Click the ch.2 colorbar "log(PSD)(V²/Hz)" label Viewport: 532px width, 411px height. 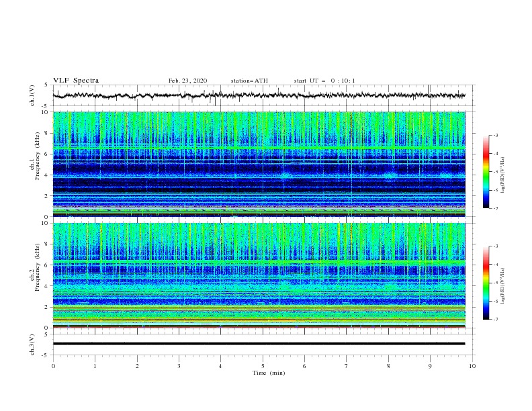pos(503,286)
